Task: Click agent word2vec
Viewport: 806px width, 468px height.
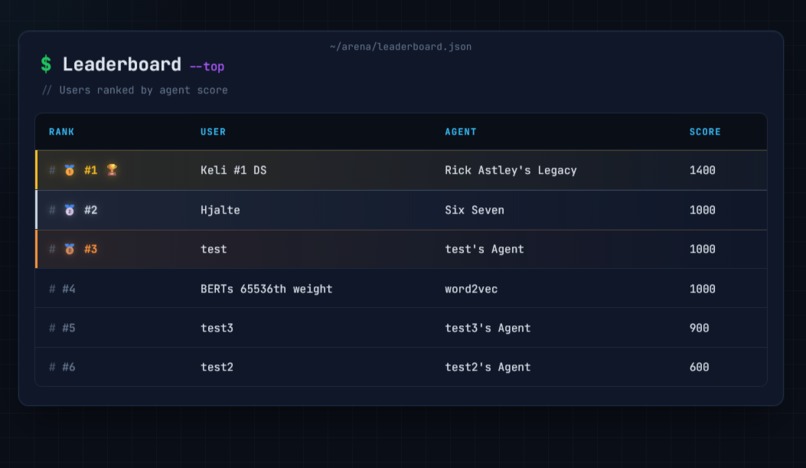Action: pos(471,289)
